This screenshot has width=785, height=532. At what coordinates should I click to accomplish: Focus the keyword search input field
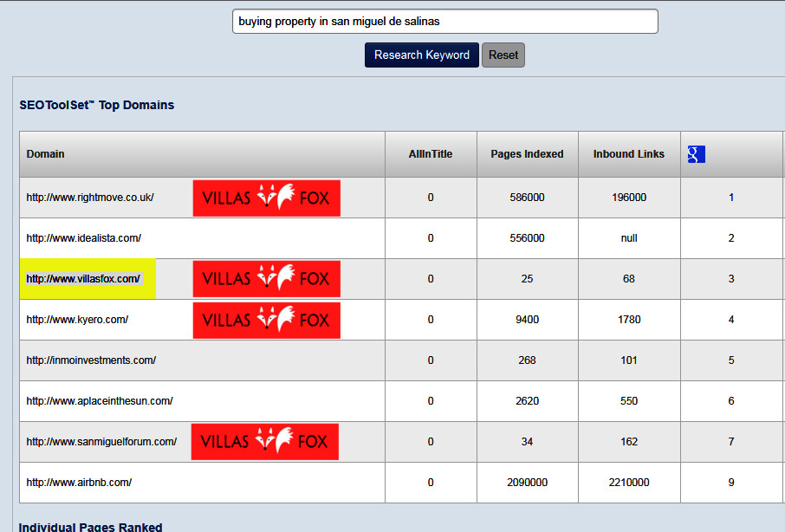(x=445, y=22)
